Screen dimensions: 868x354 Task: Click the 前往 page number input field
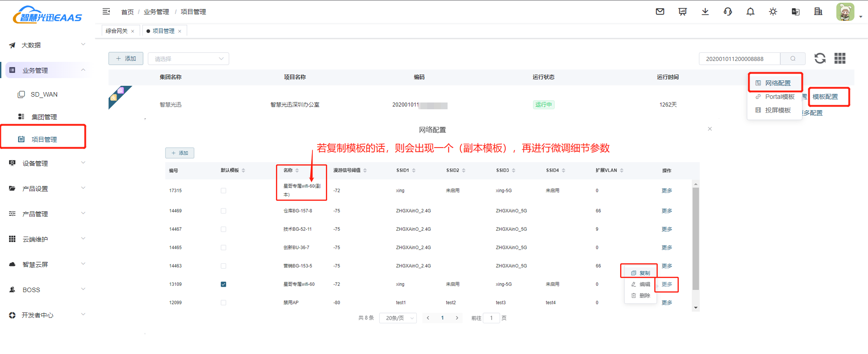(x=491, y=318)
